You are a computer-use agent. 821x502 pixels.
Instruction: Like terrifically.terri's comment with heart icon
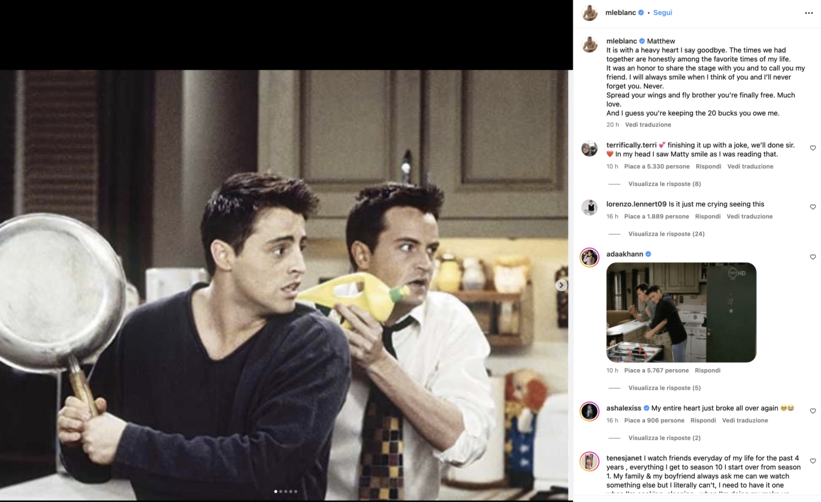click(813, 148)
